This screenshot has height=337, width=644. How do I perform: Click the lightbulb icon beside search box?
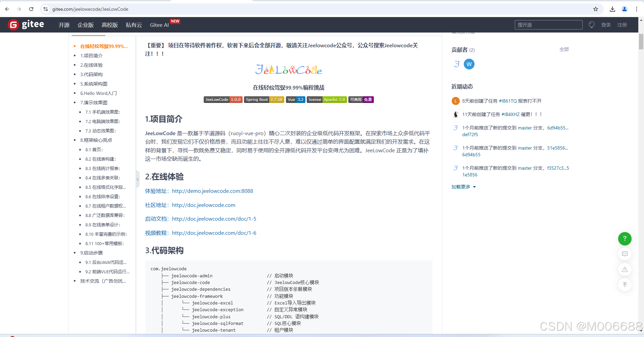[x=592, y=25]
